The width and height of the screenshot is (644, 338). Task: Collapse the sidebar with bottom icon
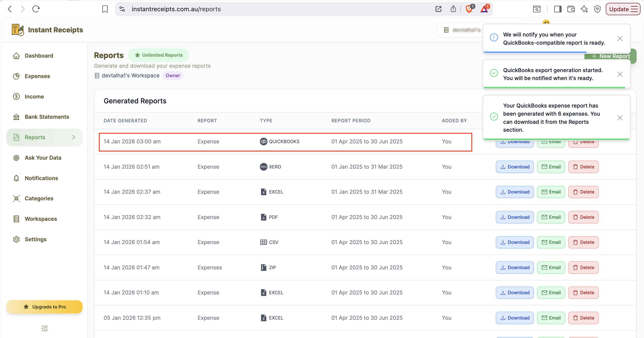(x=45, y=328)
